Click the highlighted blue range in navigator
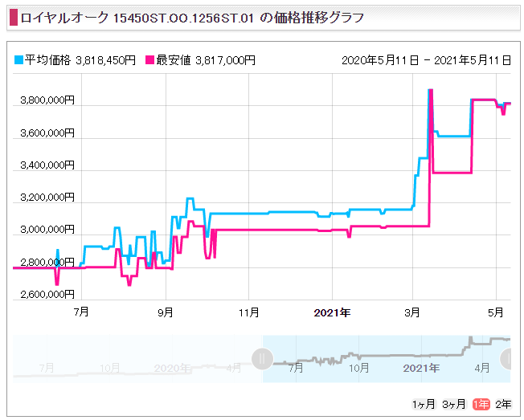Viewport: 524px width, 420px height. point(387,359)
